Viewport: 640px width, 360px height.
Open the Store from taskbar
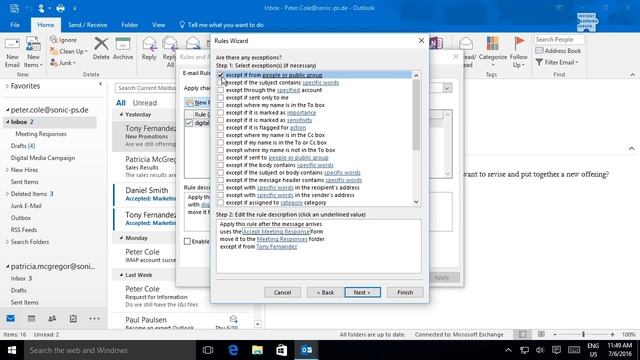tap(282, 350)
